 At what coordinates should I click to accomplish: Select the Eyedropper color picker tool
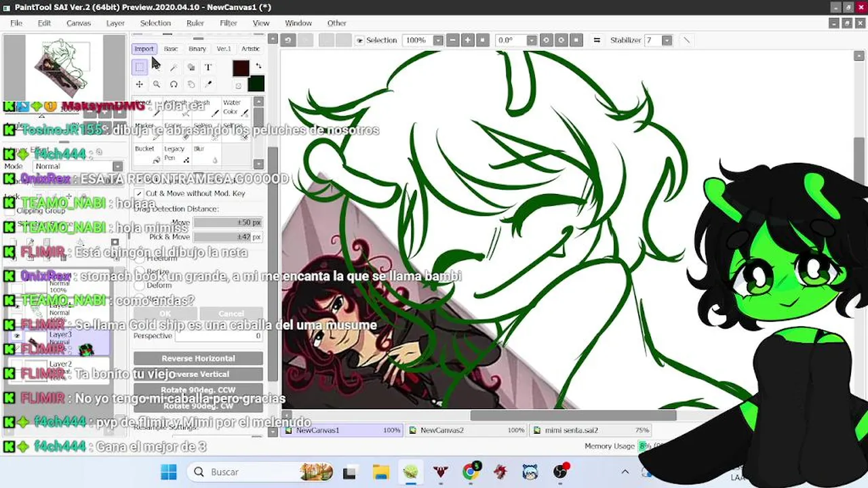(x=208, y=84)
